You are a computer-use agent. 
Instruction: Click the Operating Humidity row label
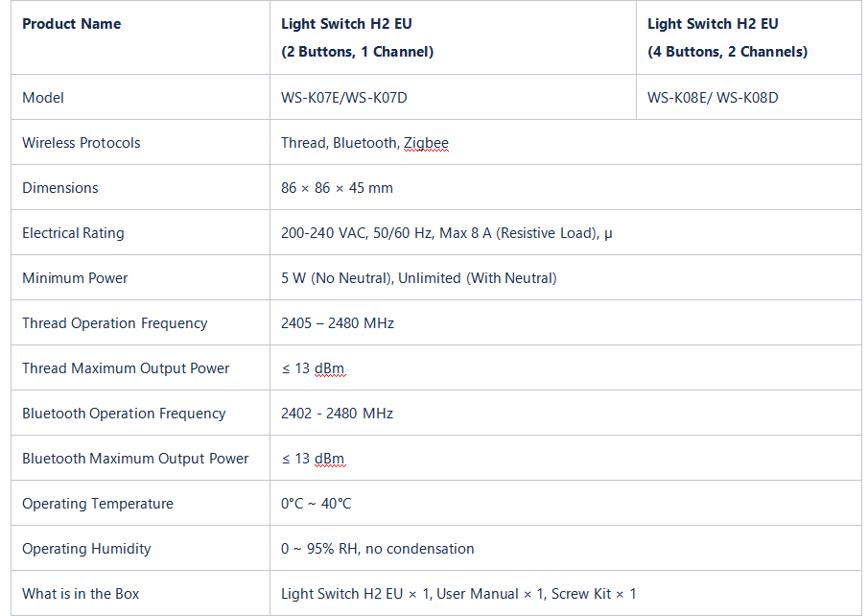pyautogui.click(x=86, y=549)
